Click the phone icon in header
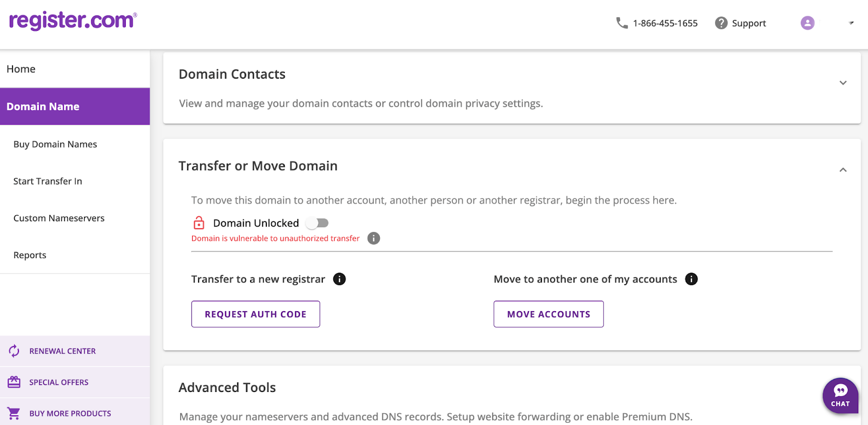Screen dimensions: 868x425 click(622, 23)
